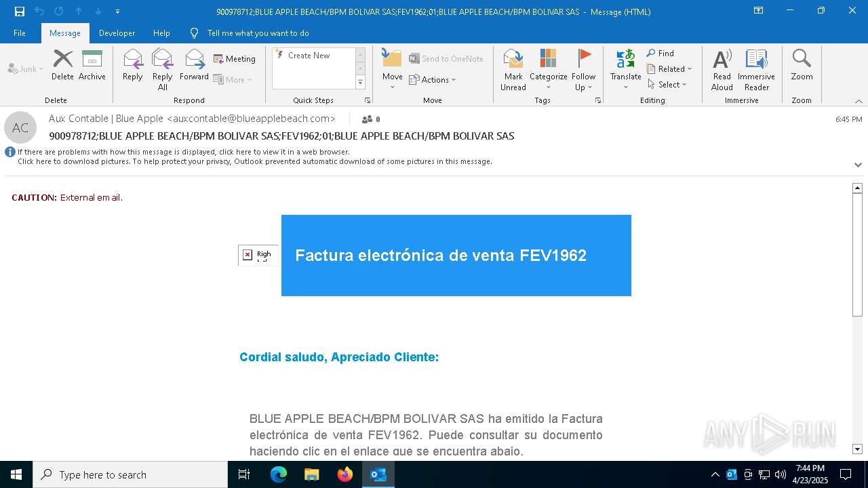Open File Explorer from the taskbar
The height and width of the screenshot is (488, 868).
tap(311, 474)
